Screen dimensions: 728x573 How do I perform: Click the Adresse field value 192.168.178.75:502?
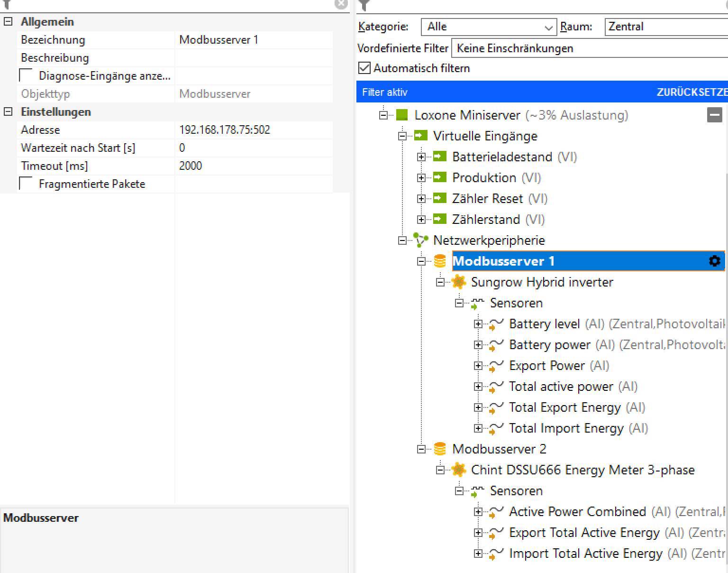225,130
